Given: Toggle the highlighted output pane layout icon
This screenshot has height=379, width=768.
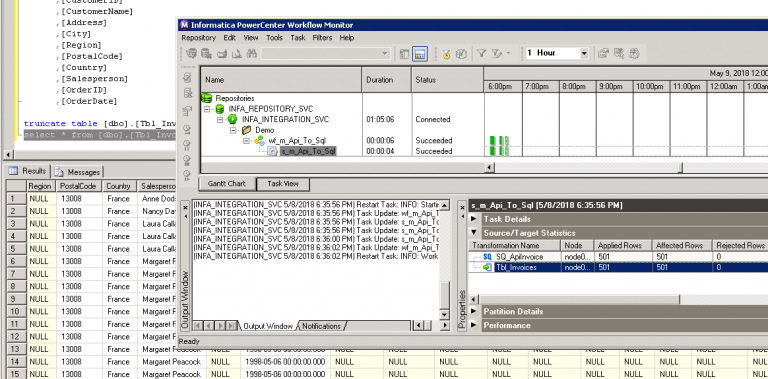Looking at the screenshot, I should 420,54.
